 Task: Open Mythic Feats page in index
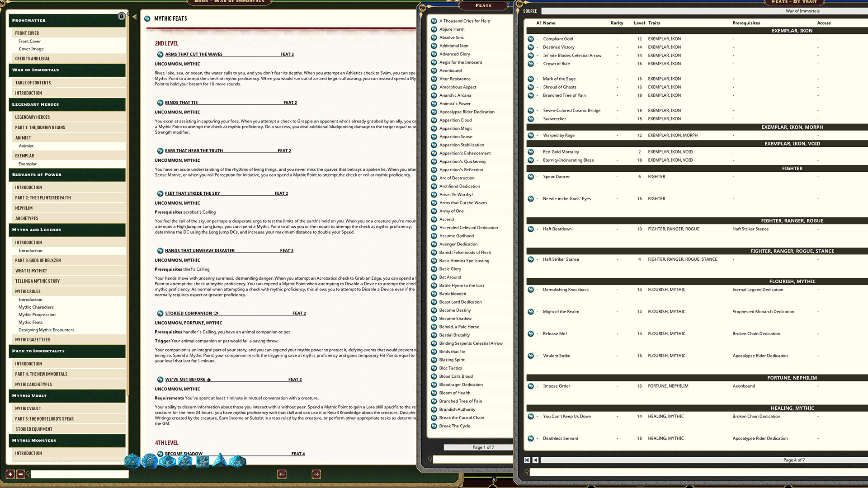coord(31,322)
